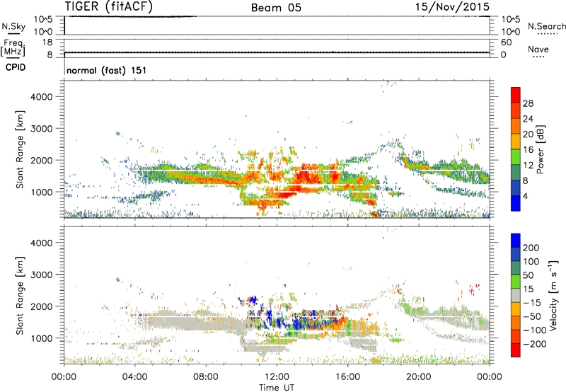This screenshot has height=392, width=566.
Task: Click the 4000 tick in power panel
Action: tap(42, 97)
